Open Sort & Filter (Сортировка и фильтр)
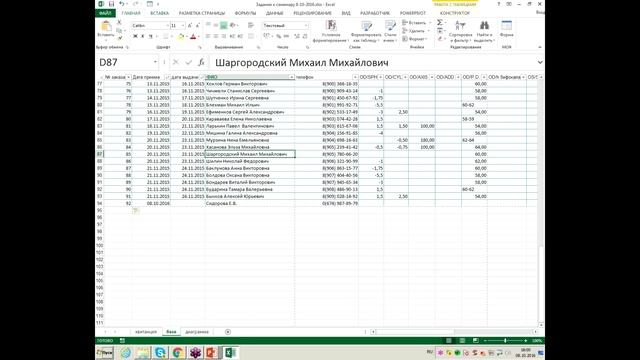640x360 pixels. [x=460, y=31]
